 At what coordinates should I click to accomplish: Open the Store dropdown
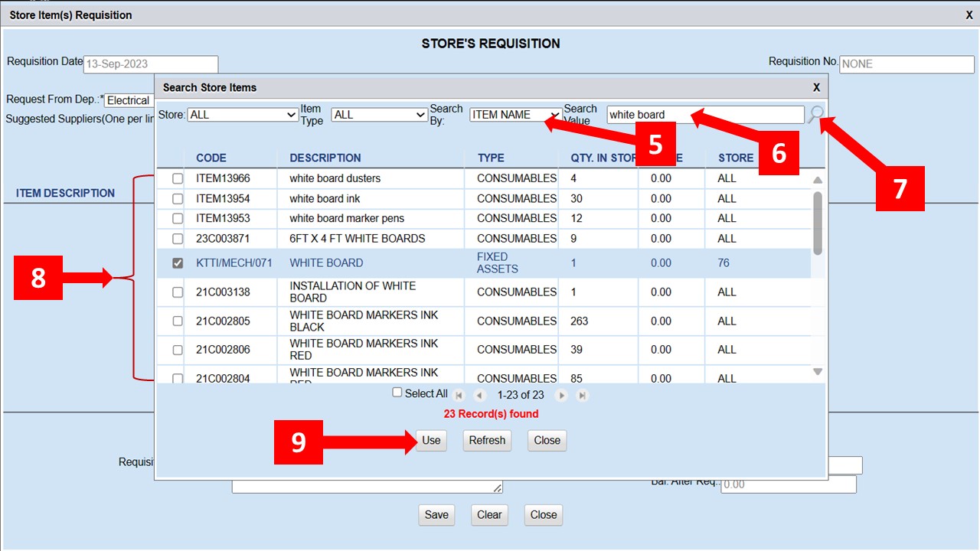[243, 115]
